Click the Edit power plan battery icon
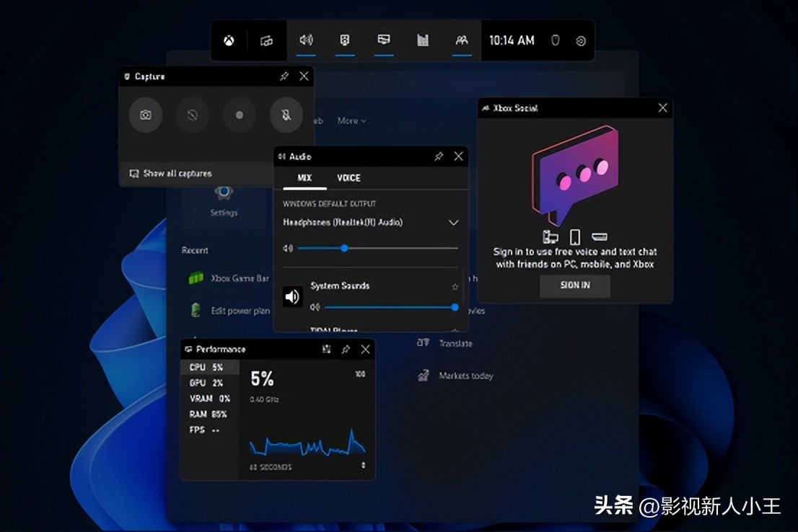The height and width of the screenshot is (532, 798). pyautogui.click(x=196, y=310)
